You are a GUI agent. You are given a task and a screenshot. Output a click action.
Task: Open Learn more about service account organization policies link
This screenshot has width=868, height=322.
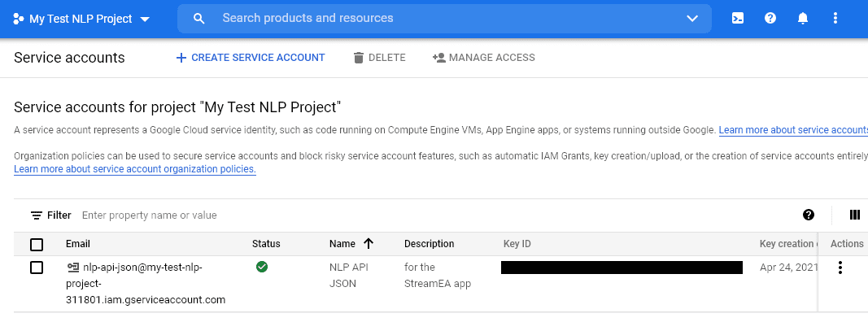pos(135,169)
